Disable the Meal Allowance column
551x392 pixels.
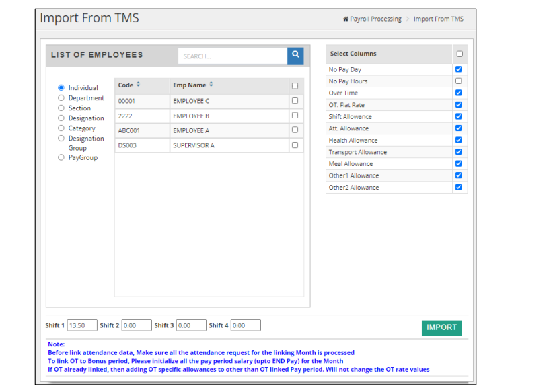pyautogui.click(x=459, y=163)
